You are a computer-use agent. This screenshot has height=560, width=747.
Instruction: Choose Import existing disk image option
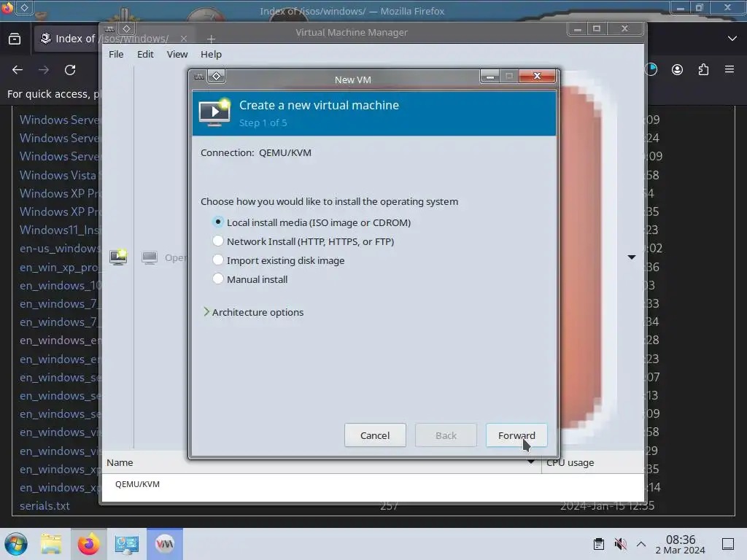(x=217, y=260)
